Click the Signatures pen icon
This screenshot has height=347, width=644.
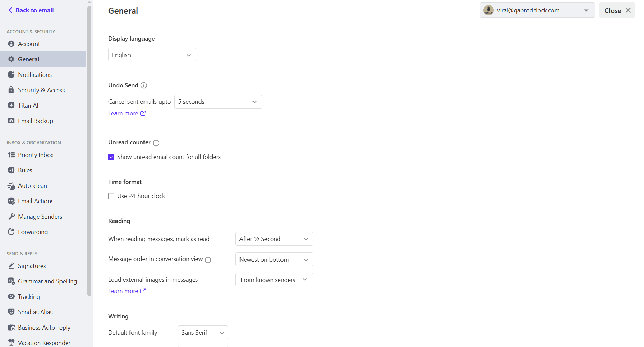coord(11,266)
